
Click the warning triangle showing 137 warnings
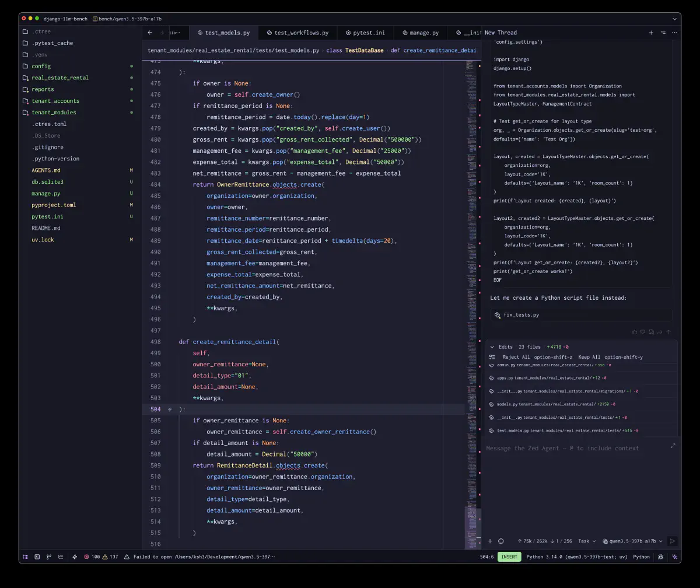point(106,556)
